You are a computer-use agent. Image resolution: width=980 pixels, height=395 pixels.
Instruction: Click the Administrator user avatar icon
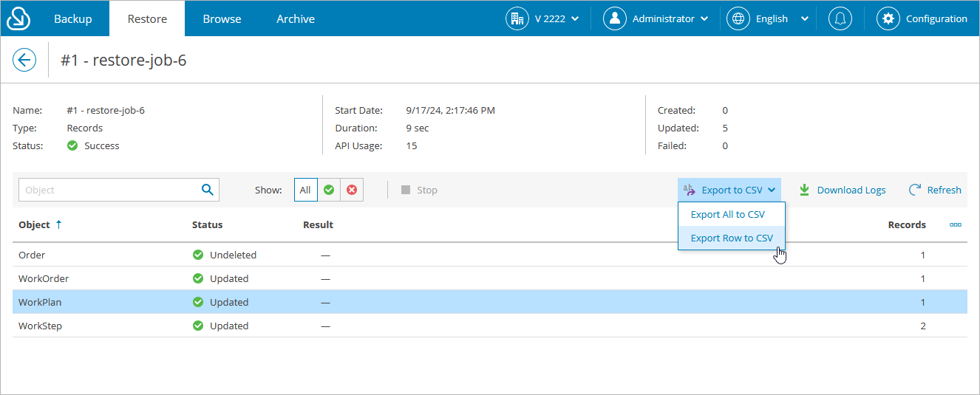(x=615, y=18)
